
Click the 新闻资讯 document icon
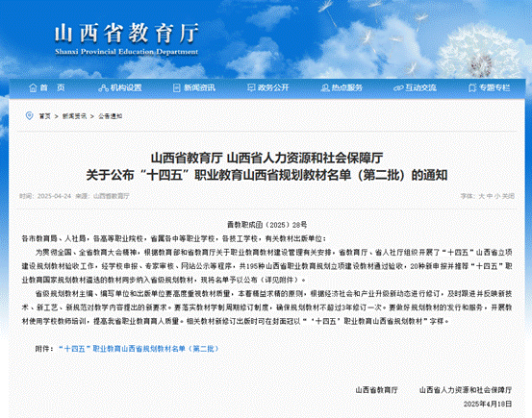(x=176, y=88)
